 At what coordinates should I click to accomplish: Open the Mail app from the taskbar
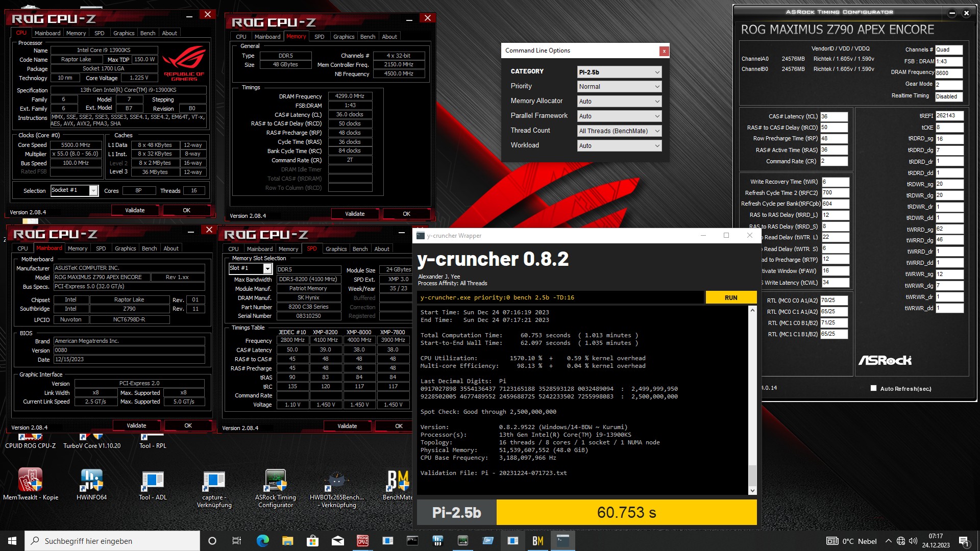337,541
